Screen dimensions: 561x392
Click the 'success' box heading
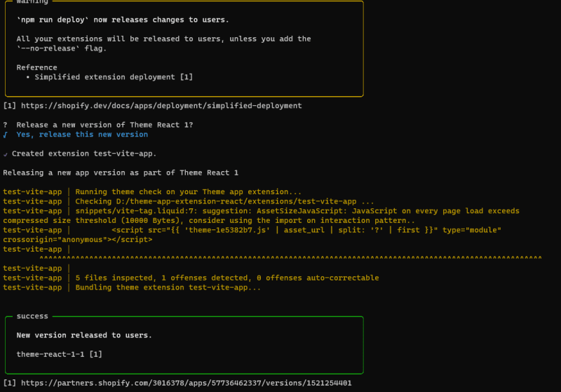click(32, 316)
